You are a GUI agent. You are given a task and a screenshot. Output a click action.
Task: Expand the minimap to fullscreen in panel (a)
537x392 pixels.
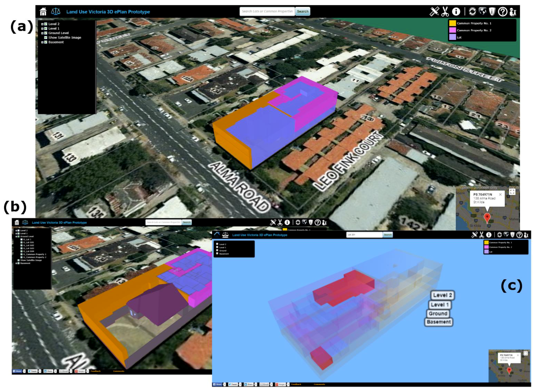click(x=512, y=192)
